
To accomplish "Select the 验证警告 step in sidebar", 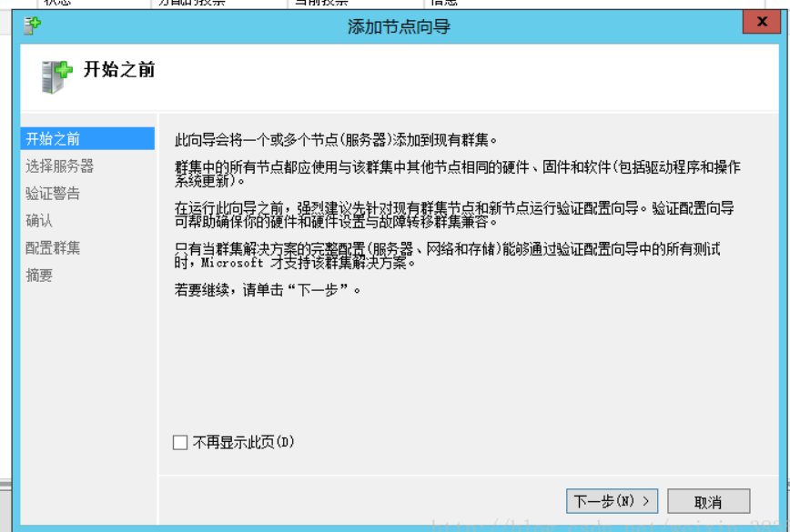I will [53, 194].
